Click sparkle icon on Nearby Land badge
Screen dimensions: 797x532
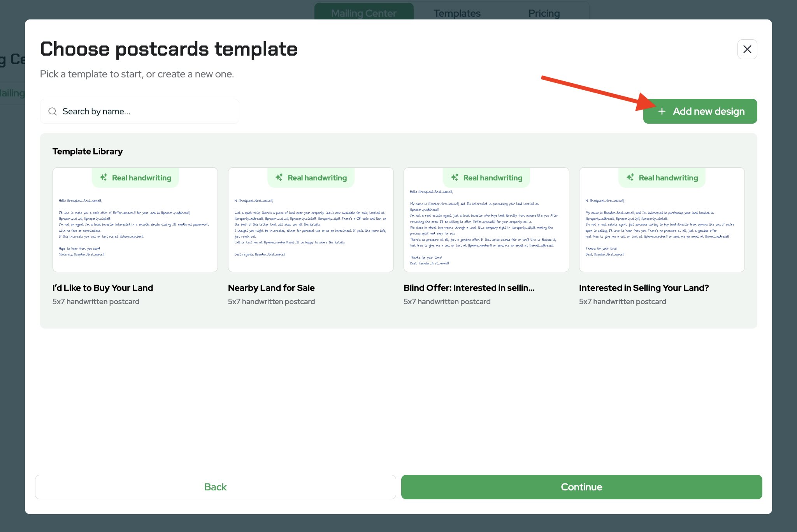(x=279, y=177)
